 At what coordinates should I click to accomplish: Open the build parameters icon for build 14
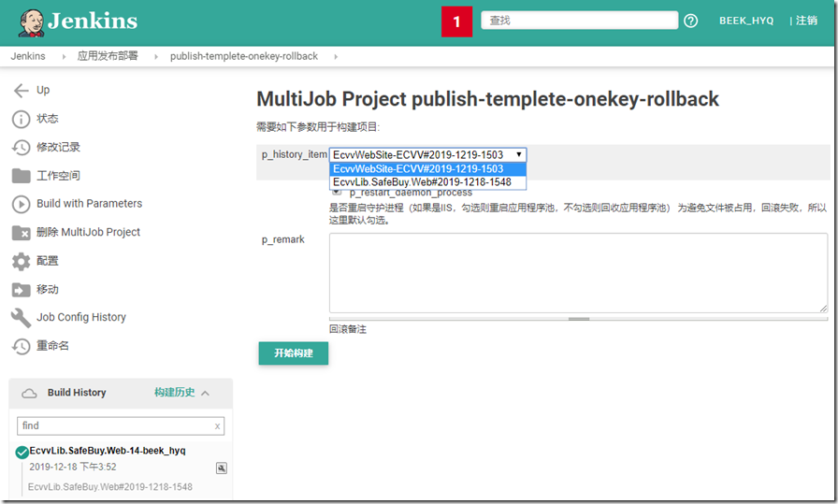pos(222,468)
